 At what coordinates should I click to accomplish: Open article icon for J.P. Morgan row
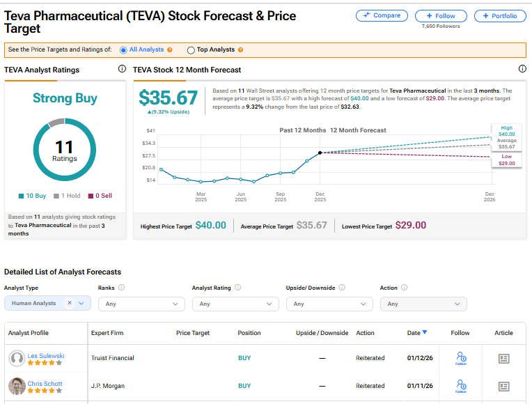[504, 385]
